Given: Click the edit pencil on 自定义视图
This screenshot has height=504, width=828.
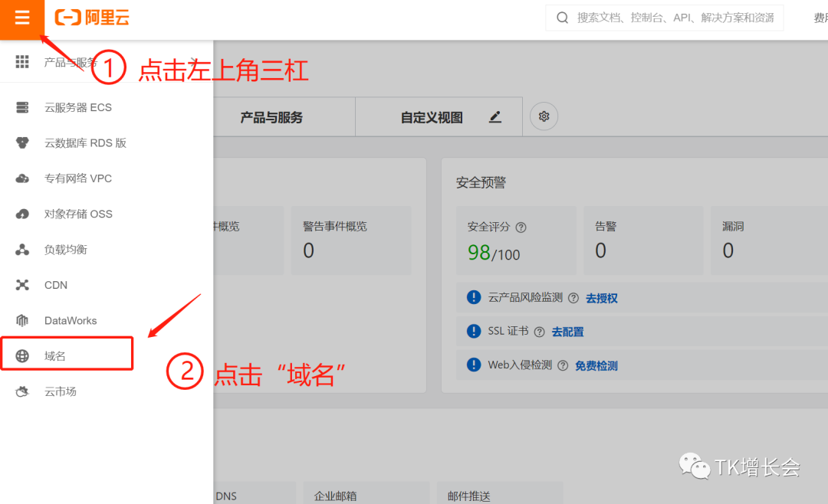Looking at the screenshot, I should click(495, 116).
